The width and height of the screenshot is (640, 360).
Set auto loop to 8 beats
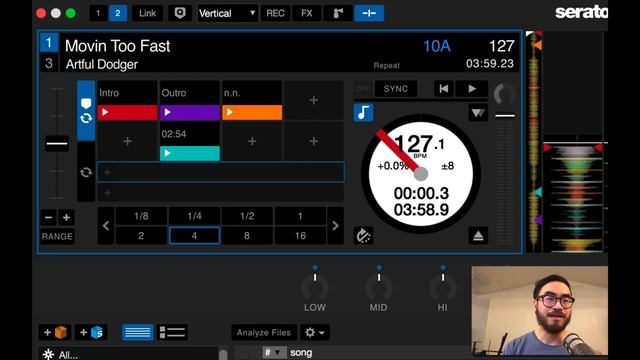(247, 236)
